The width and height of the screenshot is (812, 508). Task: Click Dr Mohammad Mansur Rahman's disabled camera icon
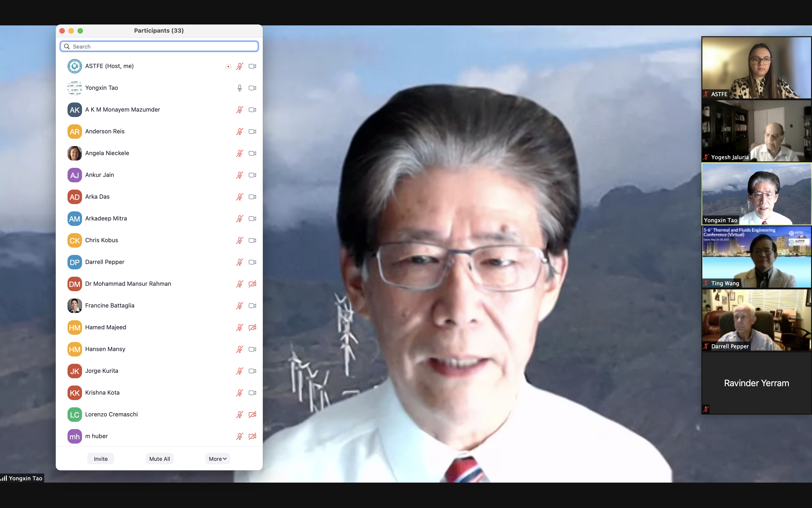[252, 284]
